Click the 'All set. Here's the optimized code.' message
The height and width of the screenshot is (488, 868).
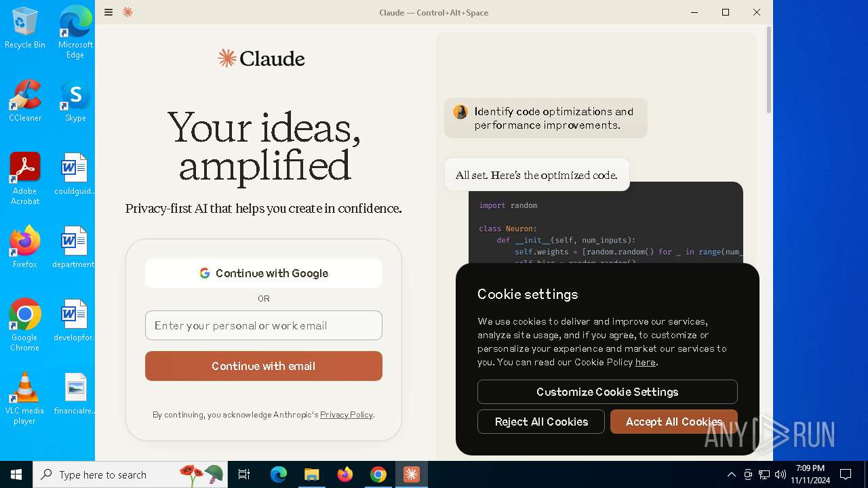[x=536, y=175]
